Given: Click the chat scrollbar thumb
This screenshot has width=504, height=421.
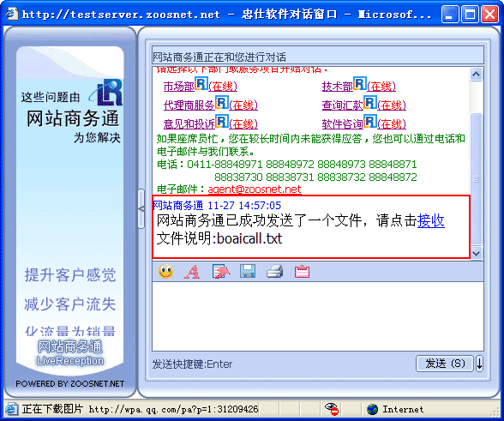Looking at the screenshot, I should click(476, 179).
